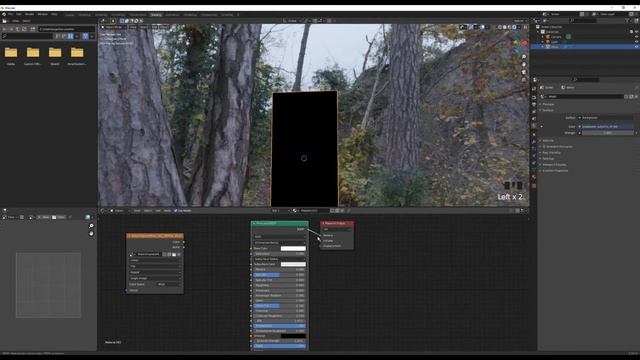Hide Camera in outliner via eye
Viewport: 640px width, 360px height.
[636, 37]
